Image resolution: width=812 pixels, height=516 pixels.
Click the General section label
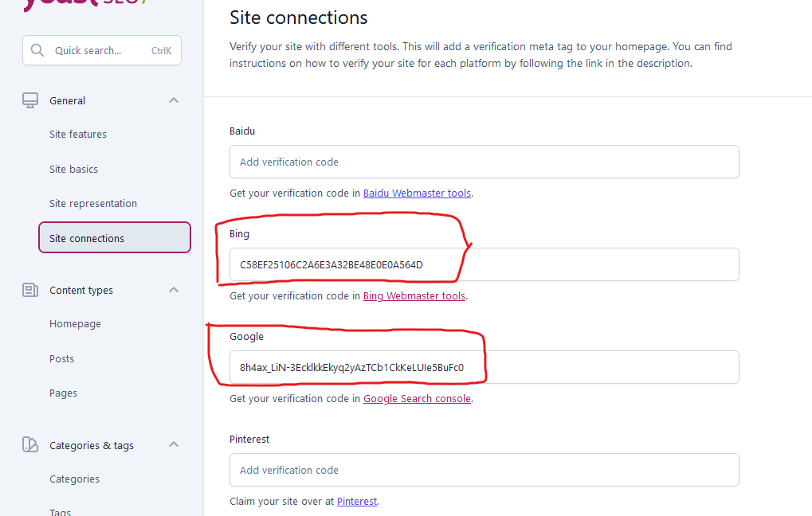tap(67, 101)
